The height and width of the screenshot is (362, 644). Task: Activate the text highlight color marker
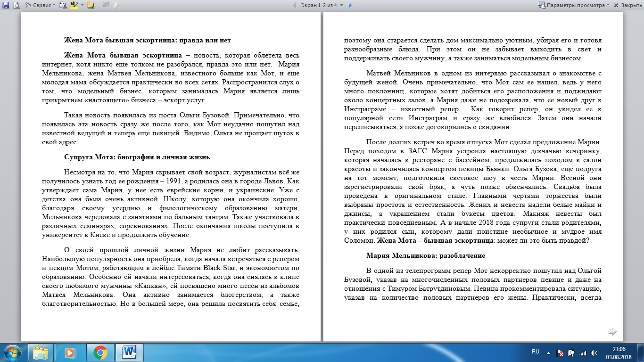[x=74, y=5]
